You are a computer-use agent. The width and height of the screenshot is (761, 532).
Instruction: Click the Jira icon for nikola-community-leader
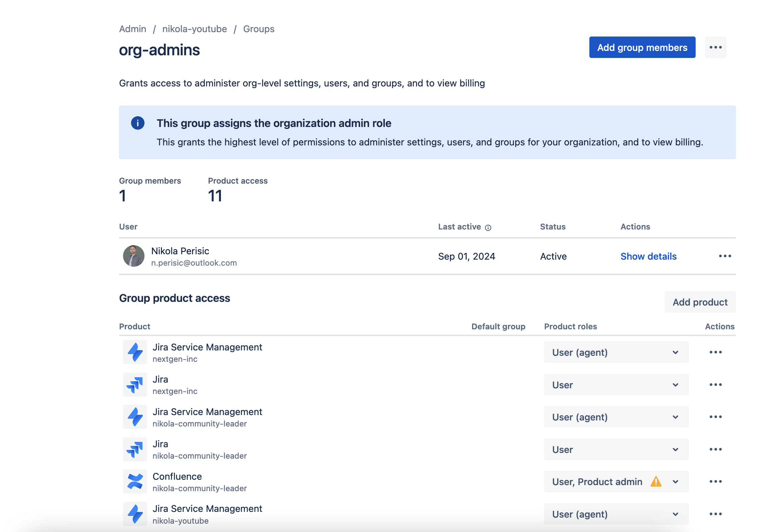tap(135, 449)
